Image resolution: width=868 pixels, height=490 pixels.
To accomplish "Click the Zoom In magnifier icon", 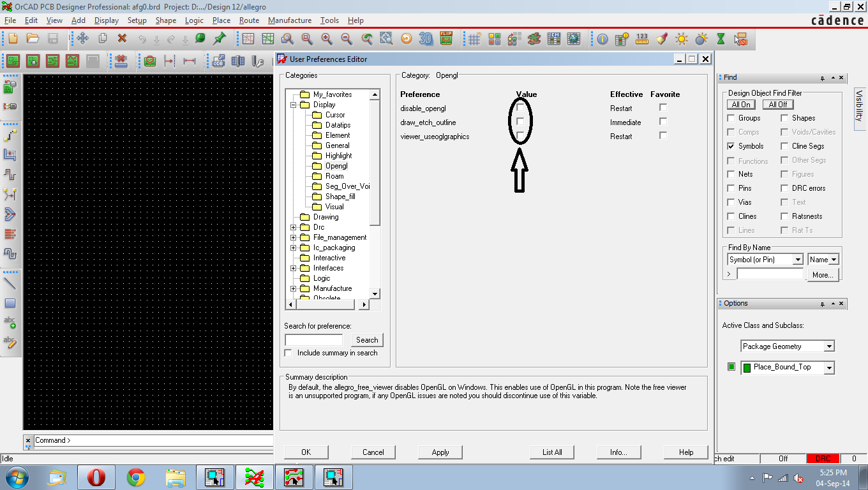I will 327,39.
